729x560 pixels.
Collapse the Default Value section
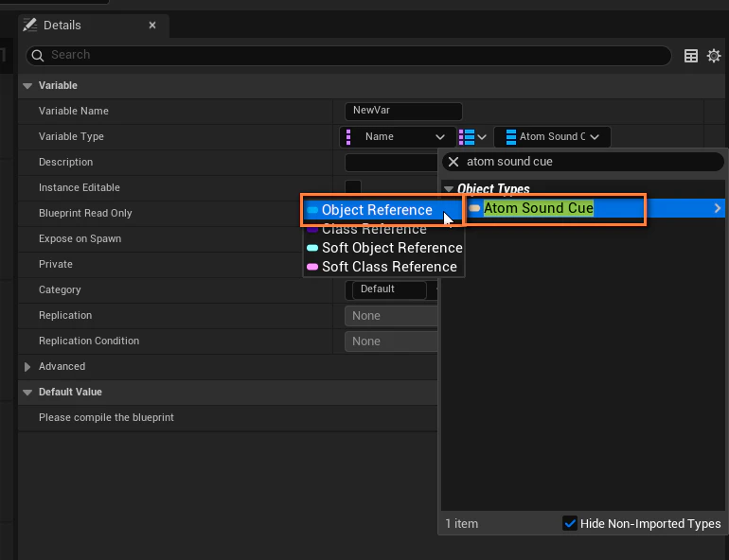pos(27,393)
